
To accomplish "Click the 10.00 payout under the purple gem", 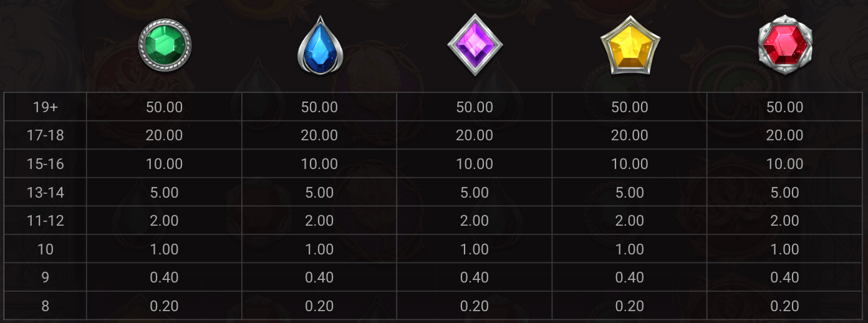I will (475, 164).
